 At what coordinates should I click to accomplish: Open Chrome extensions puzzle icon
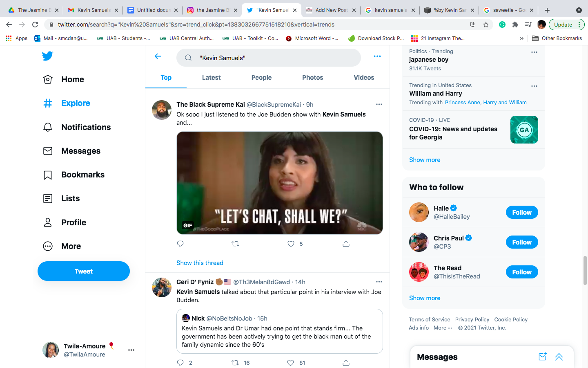515,25
